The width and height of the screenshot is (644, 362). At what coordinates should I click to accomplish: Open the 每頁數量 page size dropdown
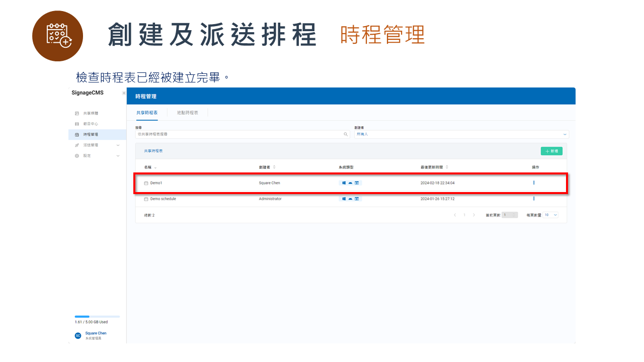(x=551, y=215)
